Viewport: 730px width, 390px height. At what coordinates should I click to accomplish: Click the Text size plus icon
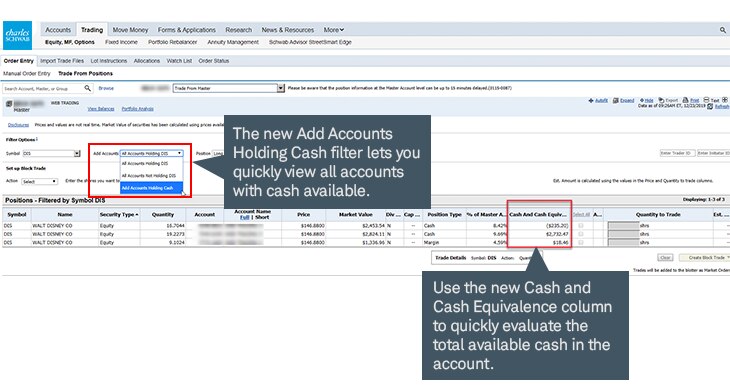[725, 100]
